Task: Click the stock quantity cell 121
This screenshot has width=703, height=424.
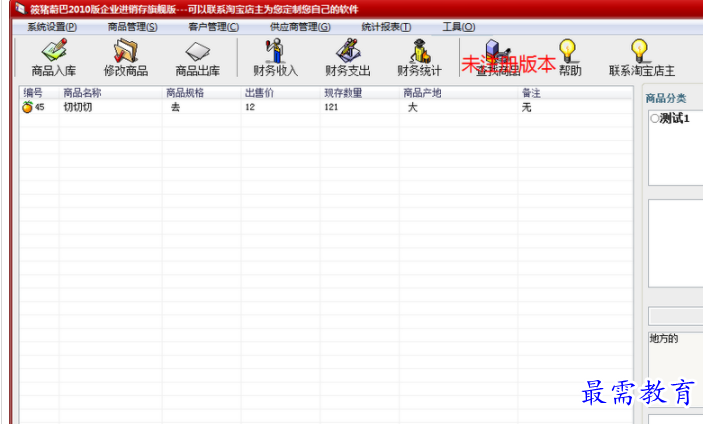Action: coord(331,107)
